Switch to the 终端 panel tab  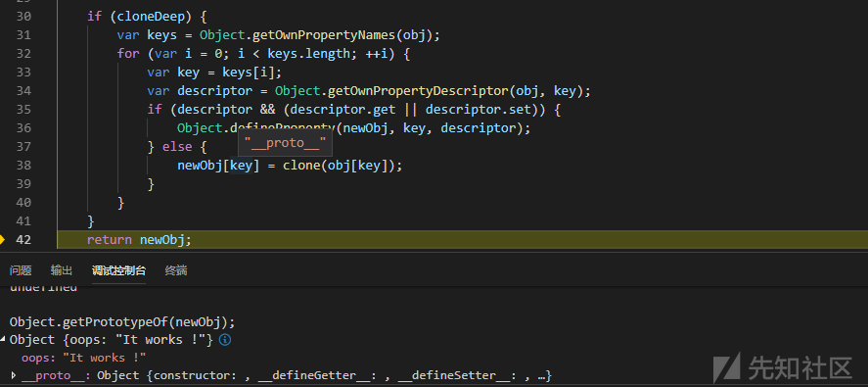click(176, 270)
